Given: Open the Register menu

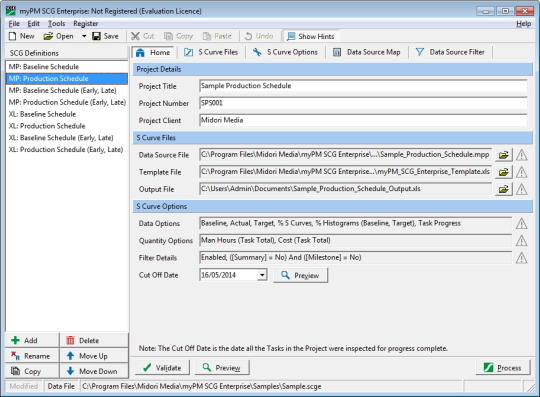Looking at the screenshot, I should coord(85,23).
